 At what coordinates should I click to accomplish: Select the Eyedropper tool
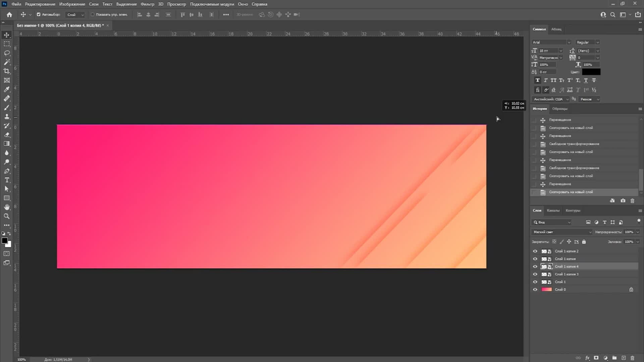7,89
